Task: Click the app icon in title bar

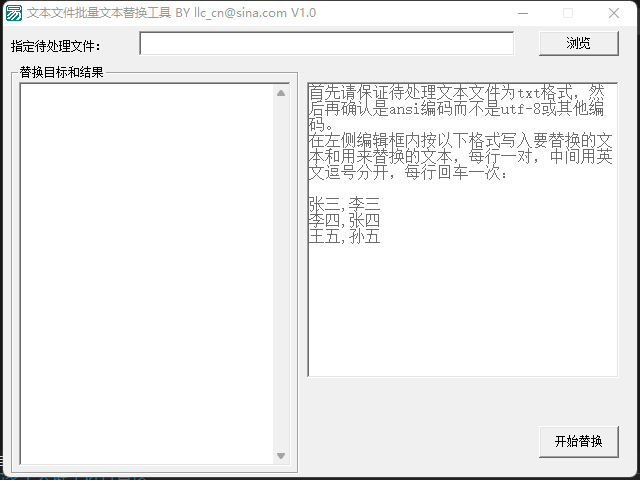Action: click(13, 13)
